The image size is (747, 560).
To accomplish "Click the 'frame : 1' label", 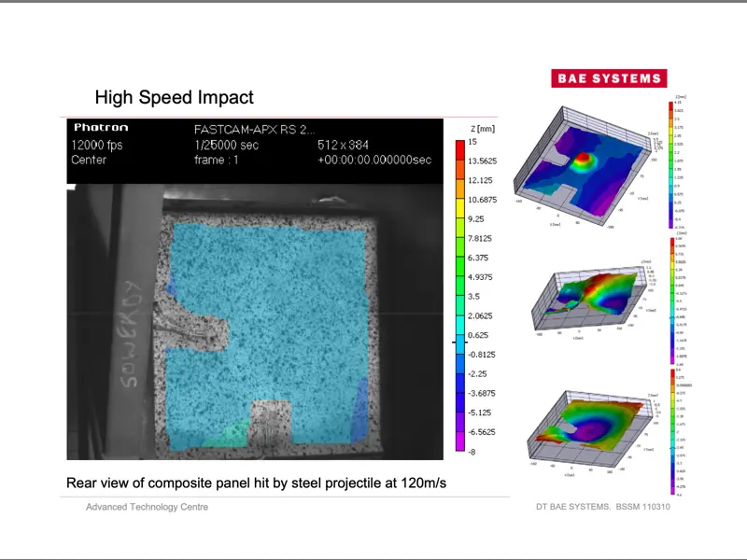I will (217, 160).
